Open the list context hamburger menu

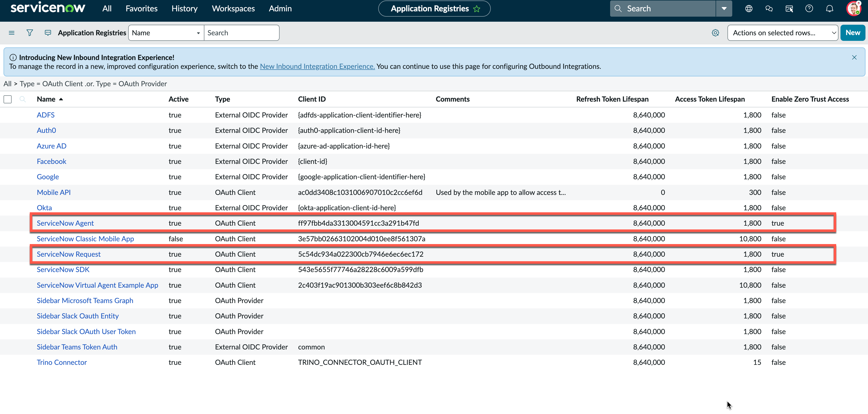pyautogui.click(x=11, y=33)
